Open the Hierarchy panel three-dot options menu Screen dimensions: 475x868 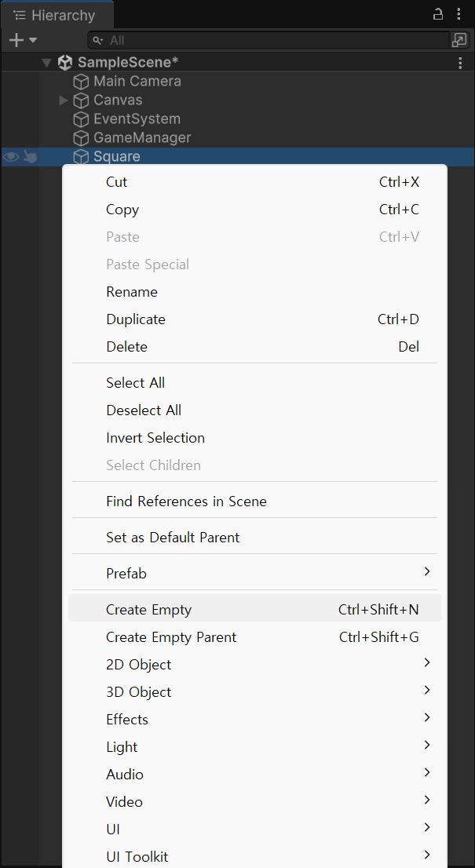click(459, 14)
